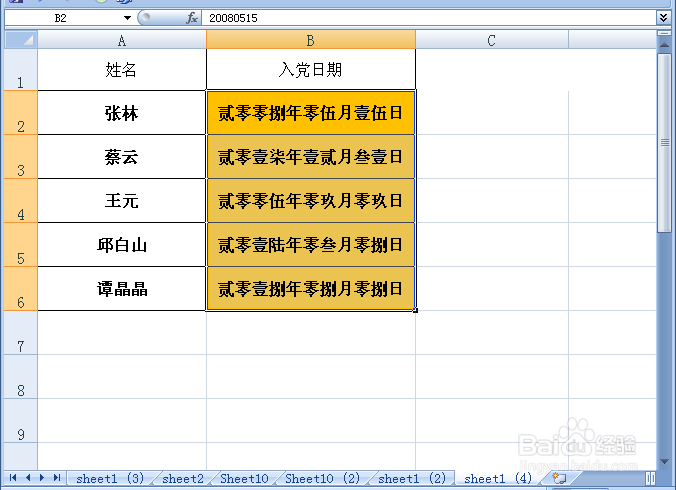
Task: Switch to Sheet10 (2) tab
Action: pos(322,478)
